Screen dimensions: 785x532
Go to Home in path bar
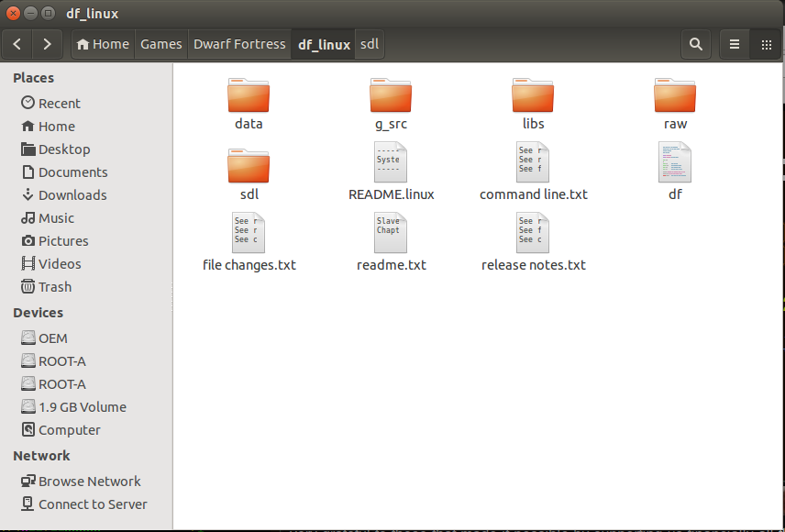(x=103, y=44)
